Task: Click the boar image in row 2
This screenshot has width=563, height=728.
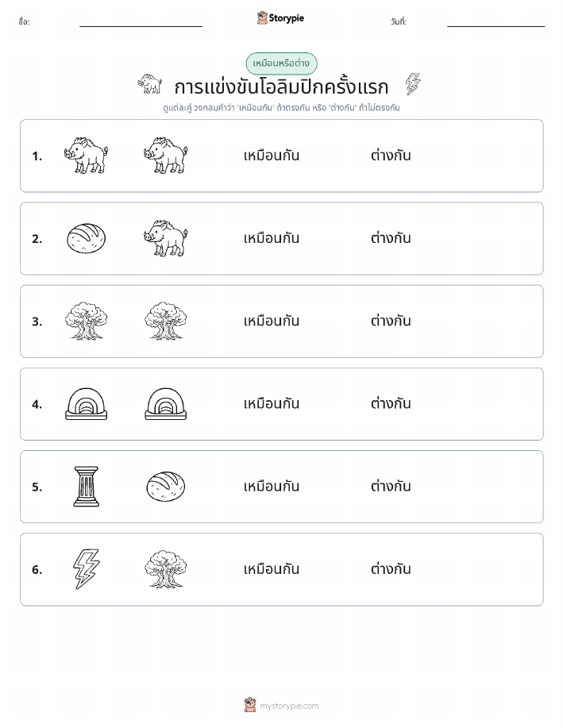Action: (x=166, y=238)
